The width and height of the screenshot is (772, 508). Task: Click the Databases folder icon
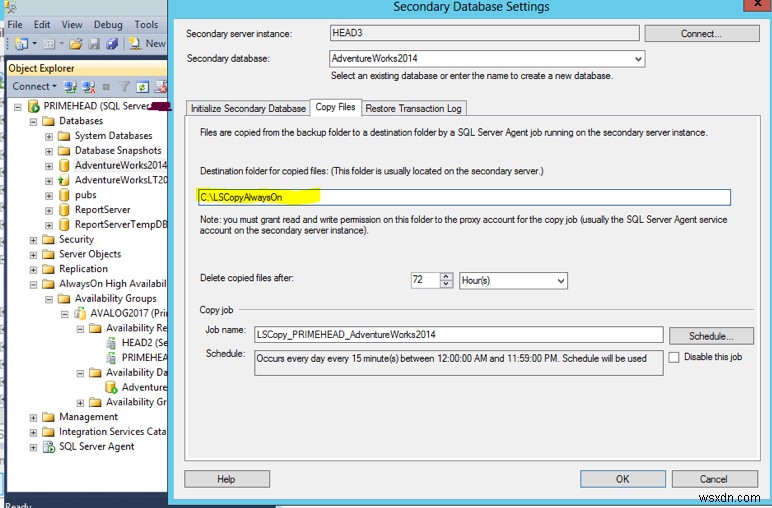[48, 121]
